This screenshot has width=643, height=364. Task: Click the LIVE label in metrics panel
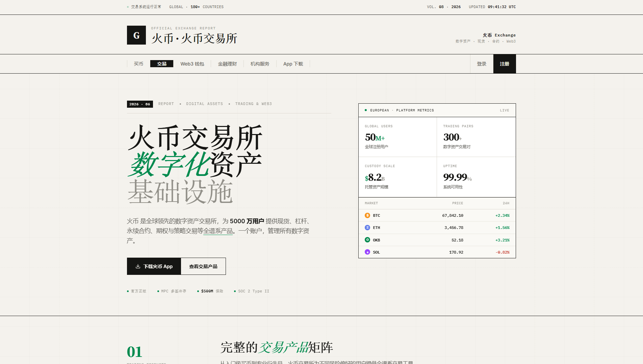coord(505,110)
